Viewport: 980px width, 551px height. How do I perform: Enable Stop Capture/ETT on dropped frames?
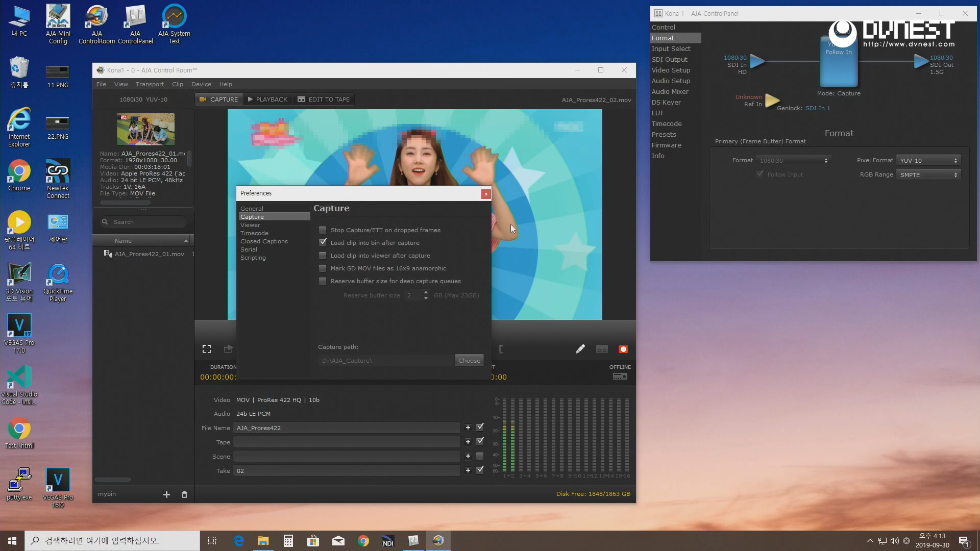pyautogui.click(x=323, y=230)
